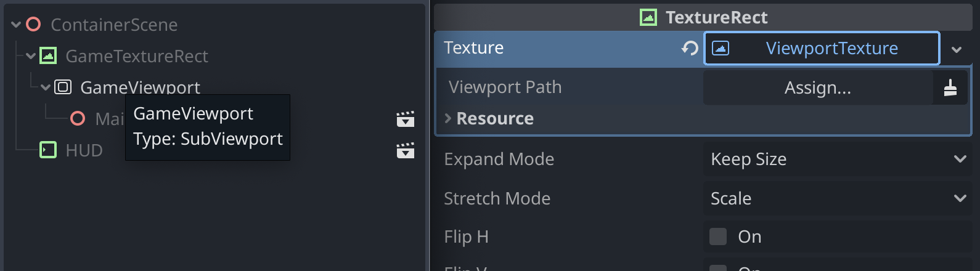Enable the Flip H checkbox

point(718,237)
